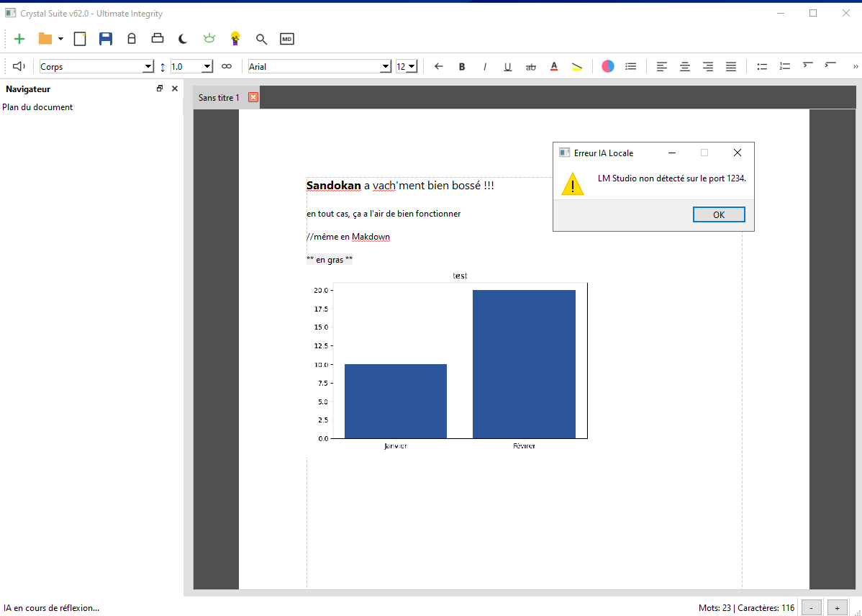The height and width of the screenshot is (616, 862).
Task: Click the MD Markdown icon
Action: (287, 39)
